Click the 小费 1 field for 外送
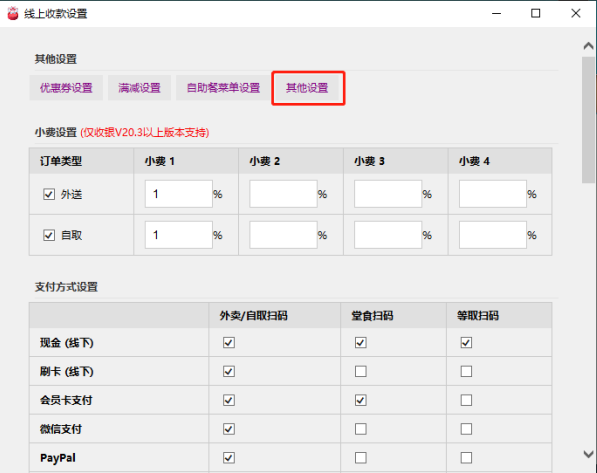The image size is (597, 473). pos(179,194)
